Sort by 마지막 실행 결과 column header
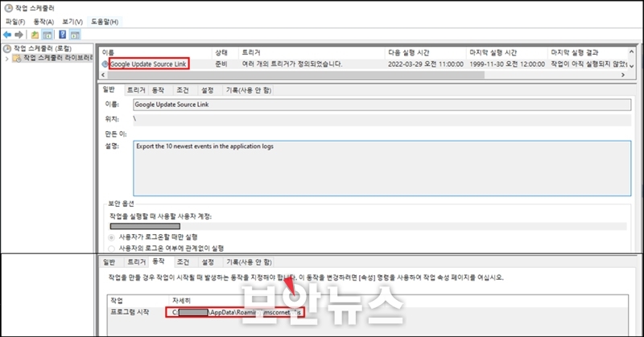The width and height of the screenshot is (644, 337). coord(575,52)
